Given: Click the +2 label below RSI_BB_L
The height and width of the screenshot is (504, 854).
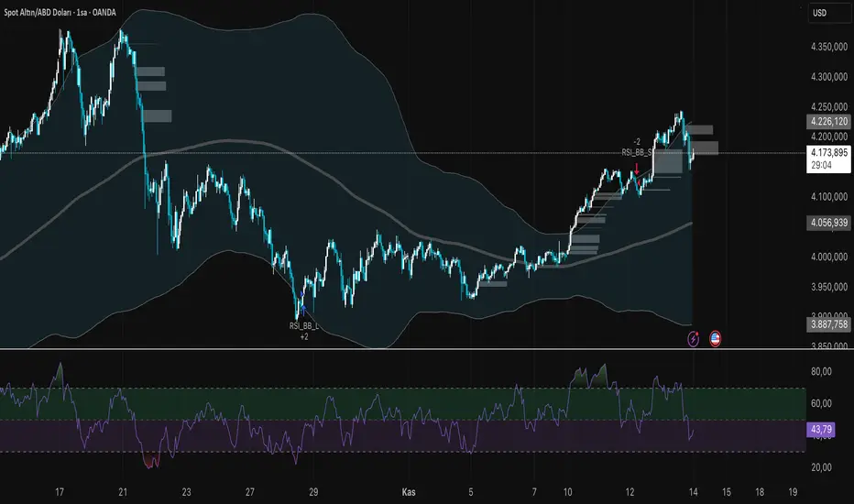Looking at the screenshot, I should pyautogui.click(x=304, y=336).
